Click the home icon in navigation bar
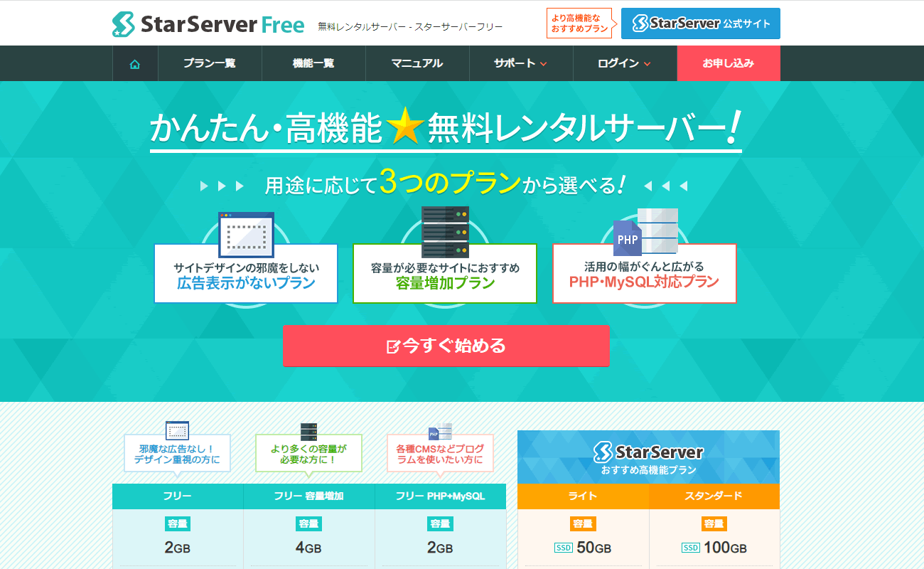Screen dimensions: 924x569 coord(135,64)
